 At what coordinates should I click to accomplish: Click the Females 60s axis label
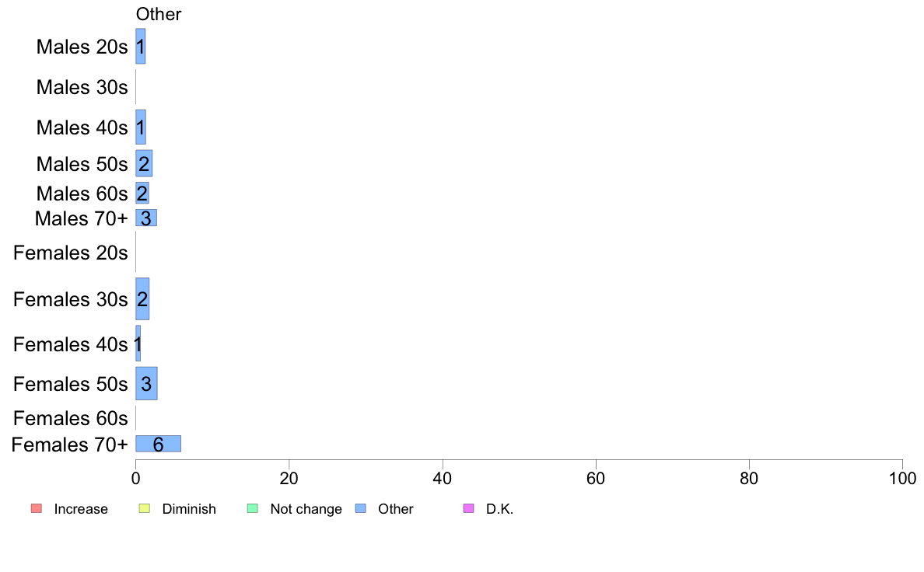click(x=71, y=418)
